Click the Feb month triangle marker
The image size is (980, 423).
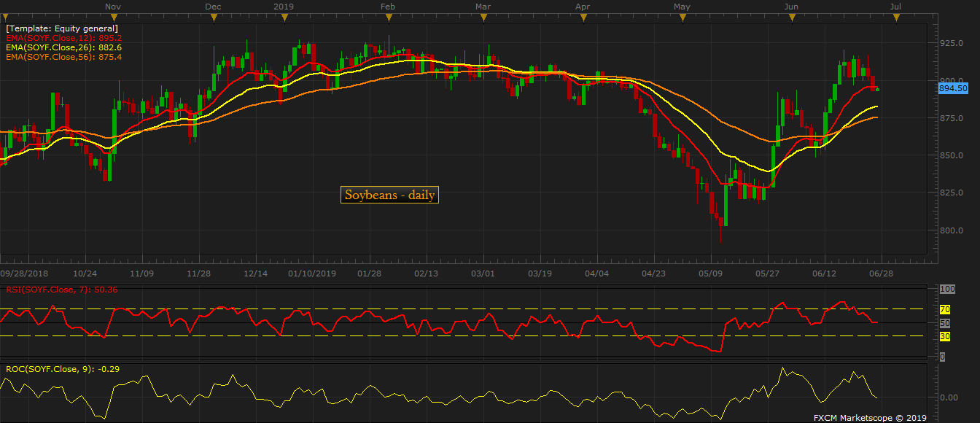[388, 18]
